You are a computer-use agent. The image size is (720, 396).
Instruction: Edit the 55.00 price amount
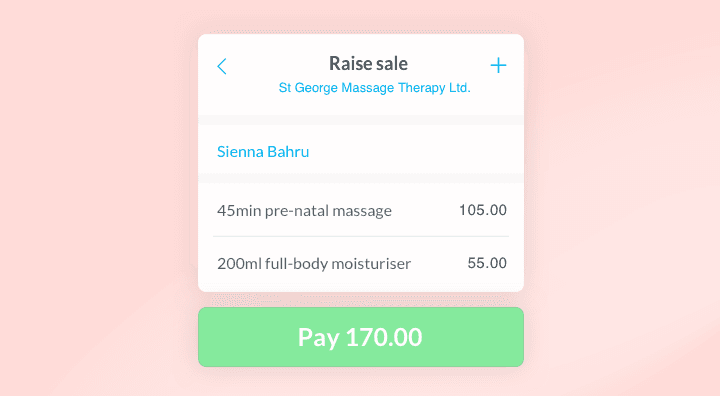pyautogui.click(x=487, y=263)
